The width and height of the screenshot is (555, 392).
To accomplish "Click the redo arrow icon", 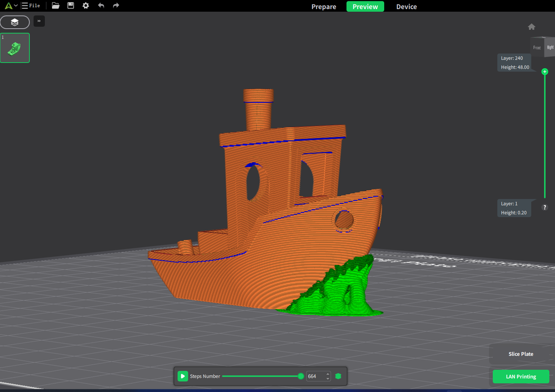I will click(x=116, y=6).
